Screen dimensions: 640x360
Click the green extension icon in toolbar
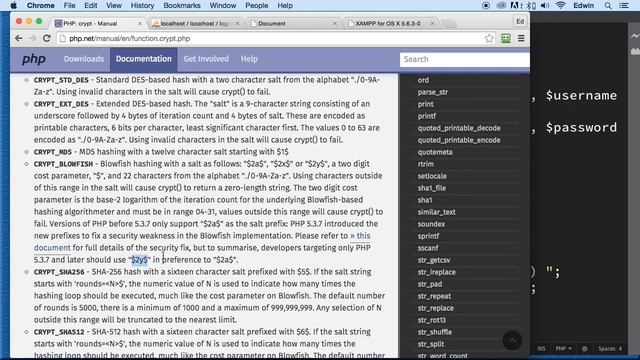coord(506,38)
